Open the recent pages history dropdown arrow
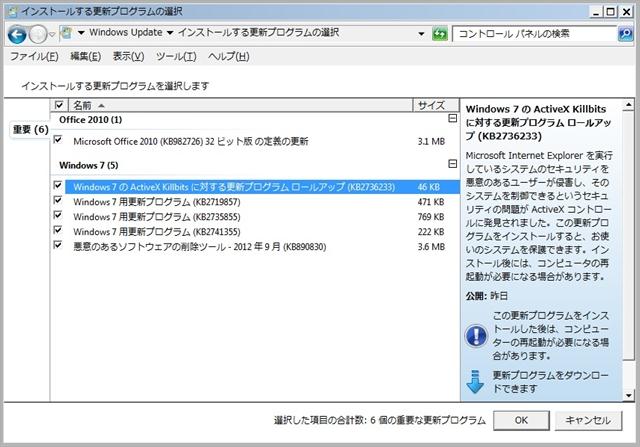 click(x=52, y=34)
